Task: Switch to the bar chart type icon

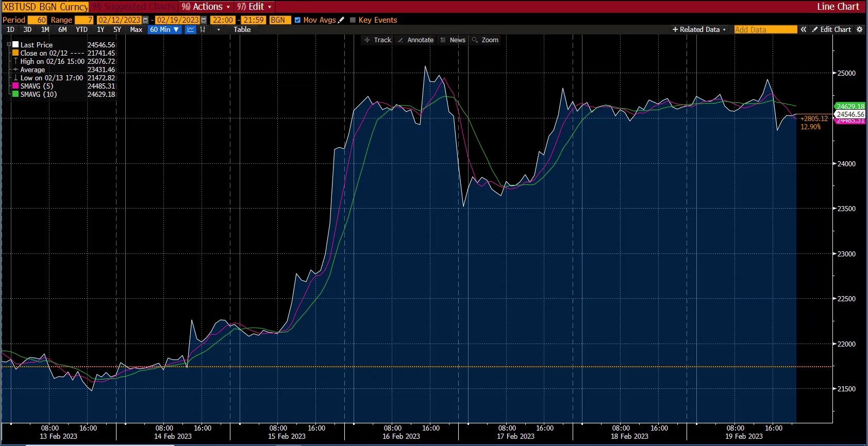Action: coord(203,29)
